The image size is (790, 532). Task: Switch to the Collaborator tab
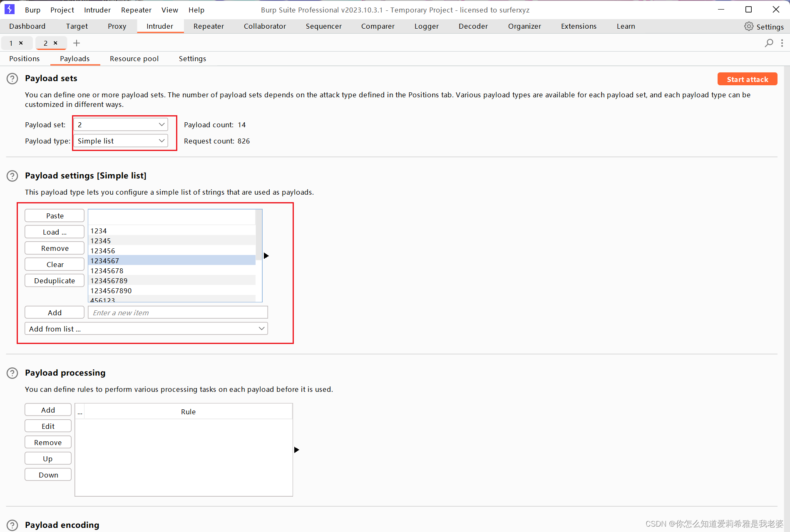coord(265,26)
